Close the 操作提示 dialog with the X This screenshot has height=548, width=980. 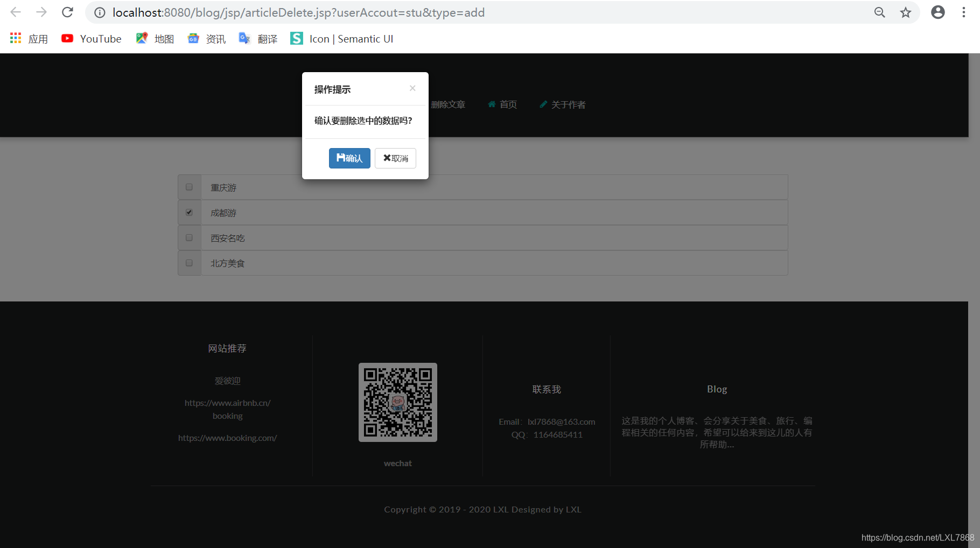coord(412,88)
